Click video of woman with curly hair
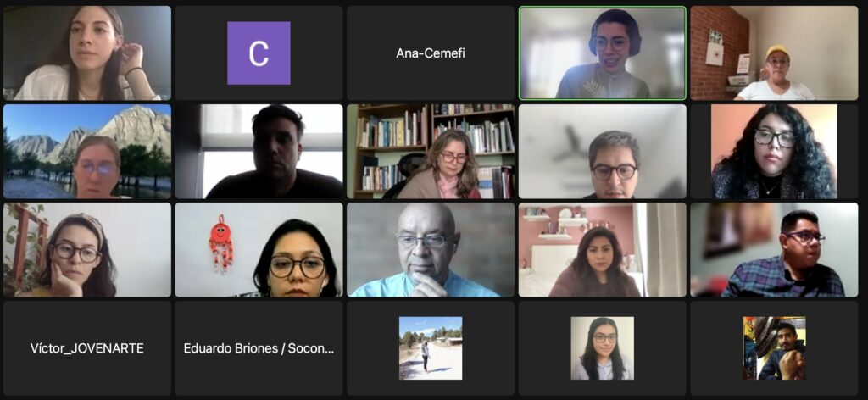 774,152
